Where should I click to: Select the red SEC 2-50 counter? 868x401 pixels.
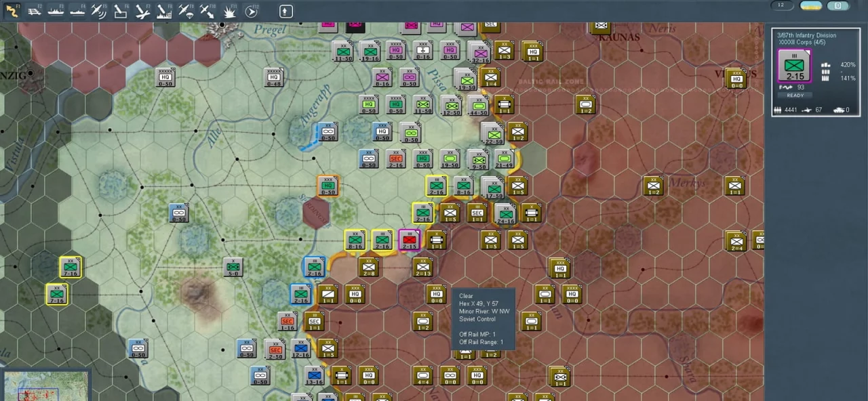click(275, 350)
